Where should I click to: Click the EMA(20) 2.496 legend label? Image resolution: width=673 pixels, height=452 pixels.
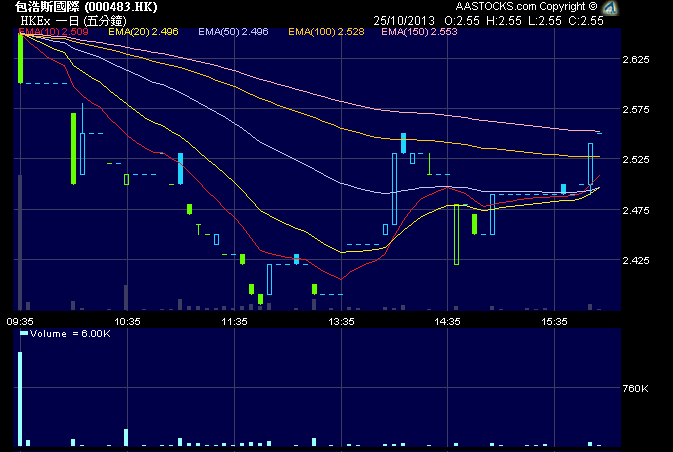[143, 32]
